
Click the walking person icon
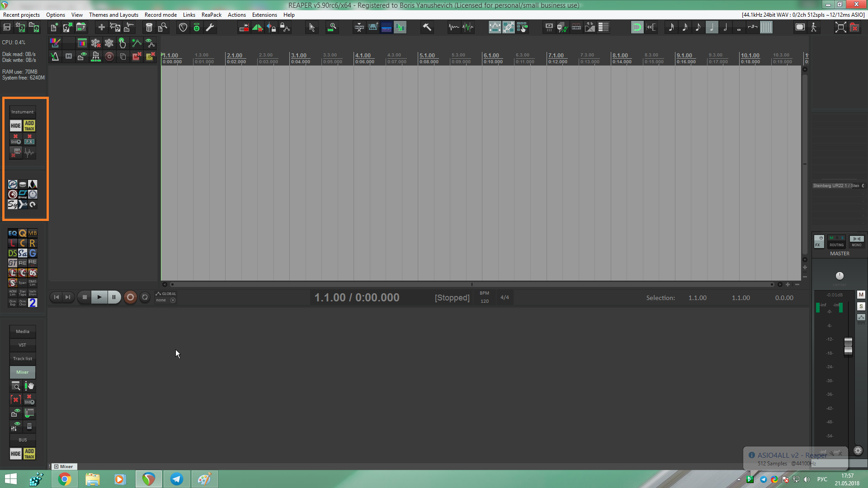(x=814, y=28)
